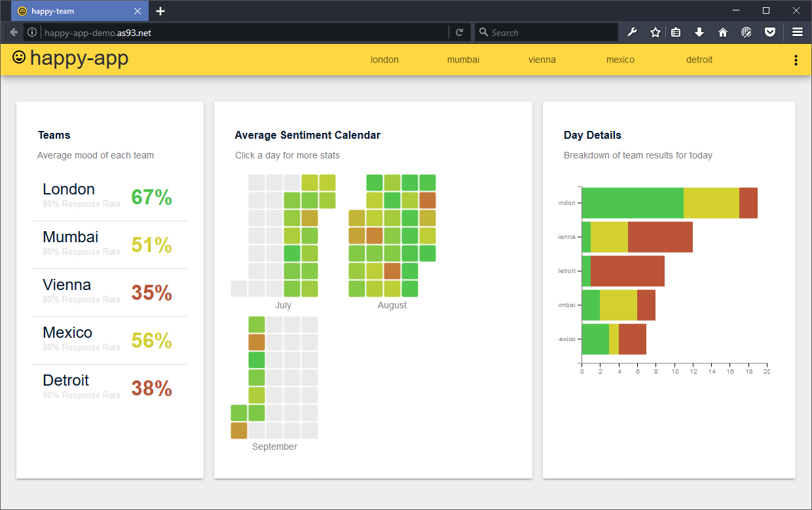Select detroit in the top navigation

click(699, 60)
